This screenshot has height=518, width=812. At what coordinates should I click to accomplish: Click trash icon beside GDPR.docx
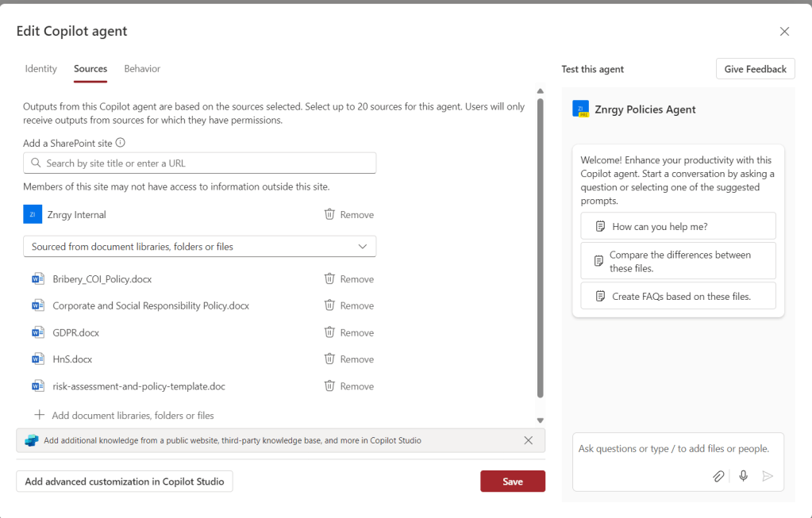point(329,332)
